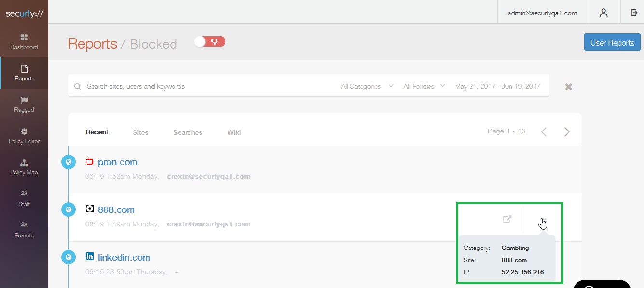The image size is (644, 288).
Task: Click the logout icon
Action: tap(634, 13)
